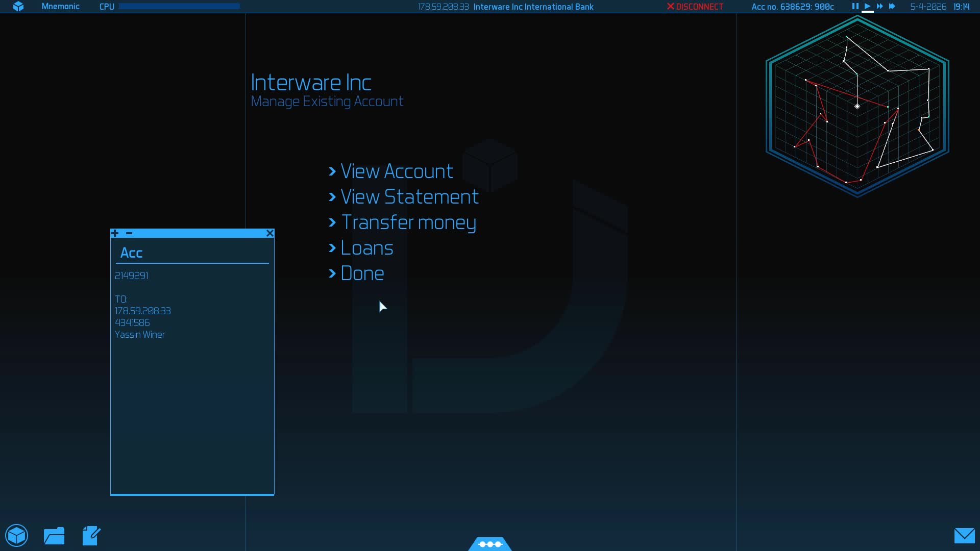Pause the game speed
The width and height of the screenshot is (980, 551).
click(855, 7)
